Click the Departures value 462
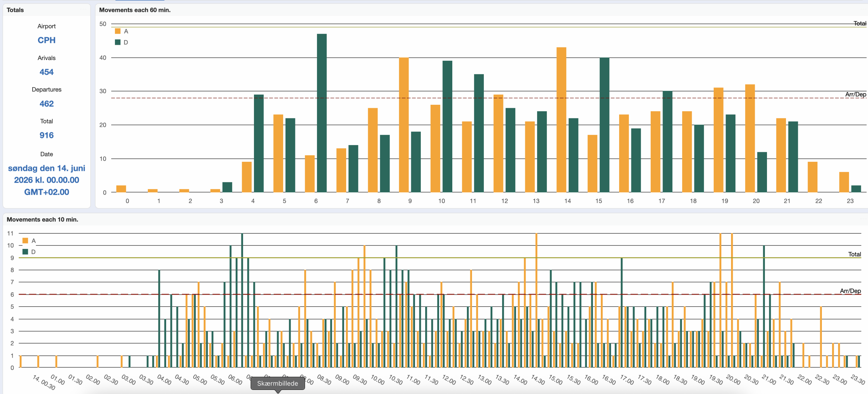 point(46,104)
